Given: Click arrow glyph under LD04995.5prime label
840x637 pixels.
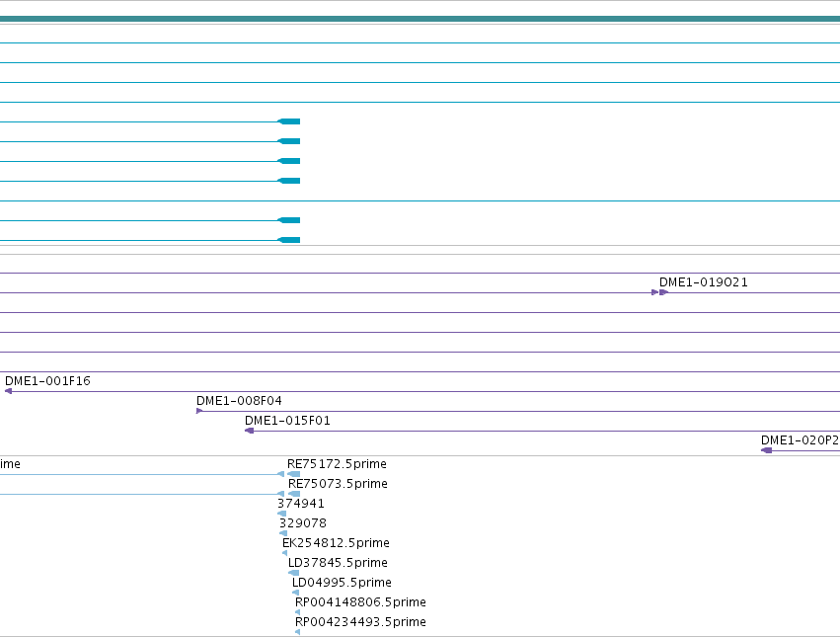Looking at the screenshot, I should [x=296, y=593].
